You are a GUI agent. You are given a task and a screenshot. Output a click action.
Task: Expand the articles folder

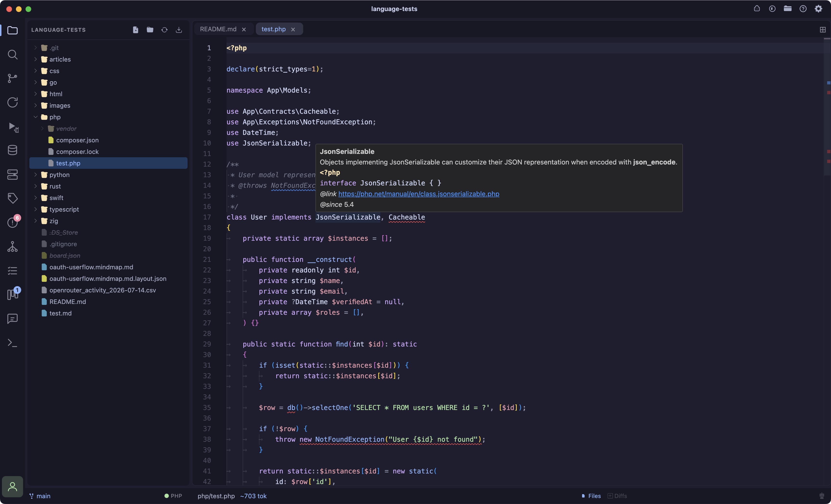pos(35,59)
